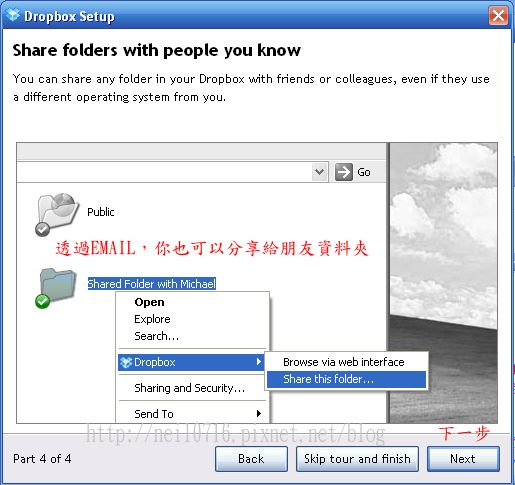Open the address bar dropdown arrow
The height and width of the screenshot is (485, 515).
pos(320,172)
